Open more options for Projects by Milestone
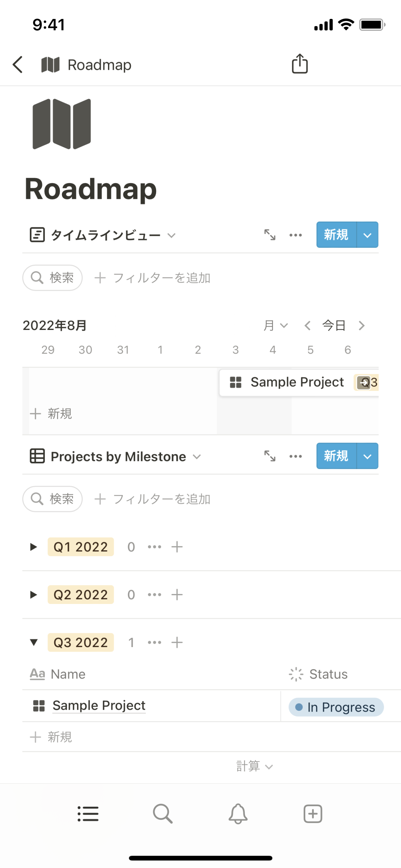The width and height of the screenshot is (401, 868). click(x=295, y=456)
